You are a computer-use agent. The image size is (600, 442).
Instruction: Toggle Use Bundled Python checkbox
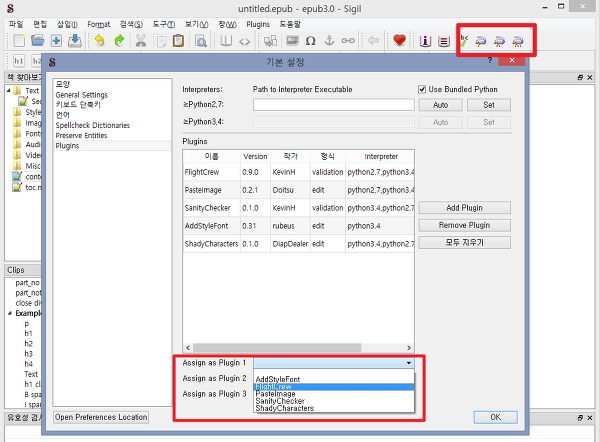tap(422, 90)
